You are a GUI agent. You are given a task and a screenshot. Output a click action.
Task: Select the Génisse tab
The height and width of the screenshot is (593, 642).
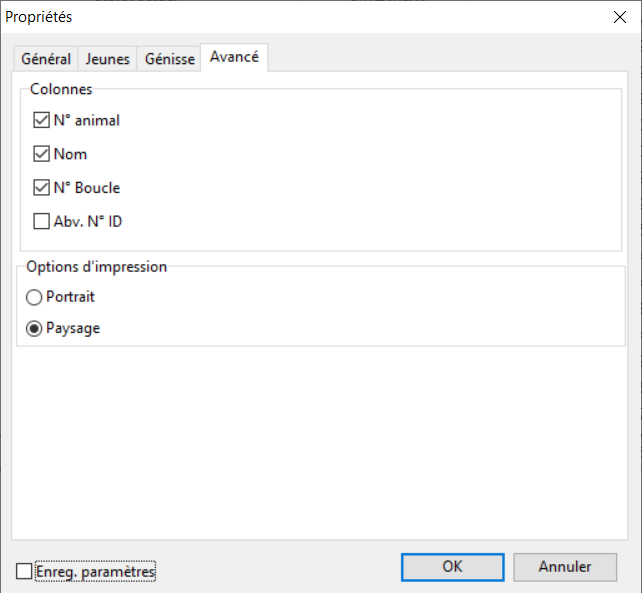point(170,59)
